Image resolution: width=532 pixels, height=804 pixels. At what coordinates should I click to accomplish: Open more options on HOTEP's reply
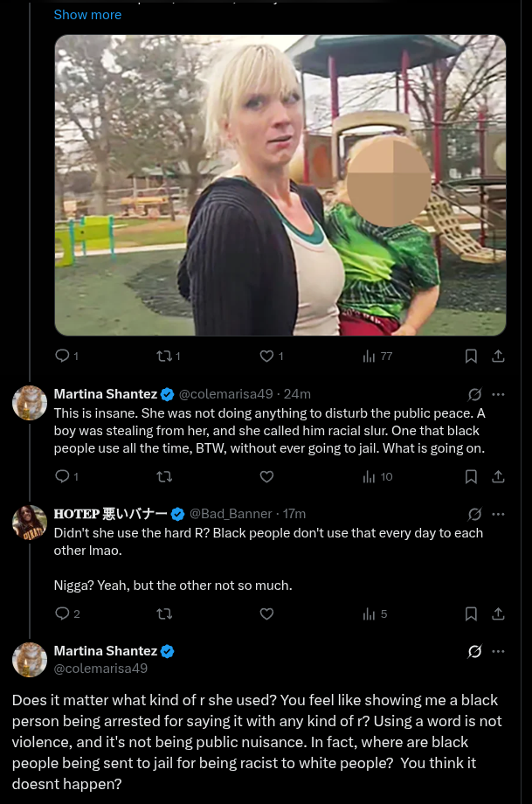tap(499, 514)
